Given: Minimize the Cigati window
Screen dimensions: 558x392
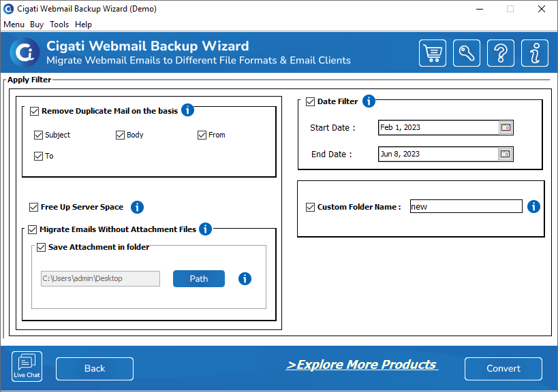Looking at the screenshot, I should 480,9.
